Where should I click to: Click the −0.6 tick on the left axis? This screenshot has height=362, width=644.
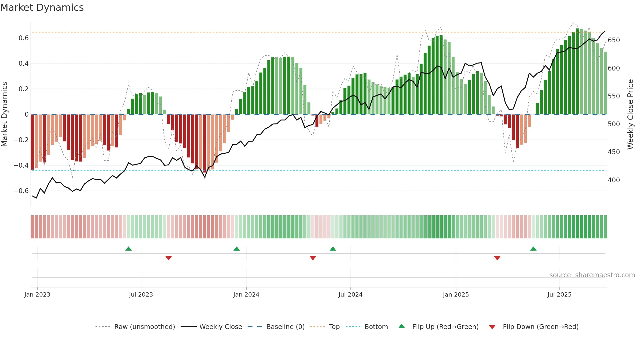[x=21, y=191]
